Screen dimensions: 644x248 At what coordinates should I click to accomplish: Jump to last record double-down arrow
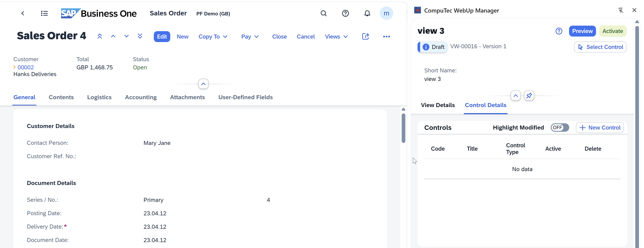(x=140, y=37)
